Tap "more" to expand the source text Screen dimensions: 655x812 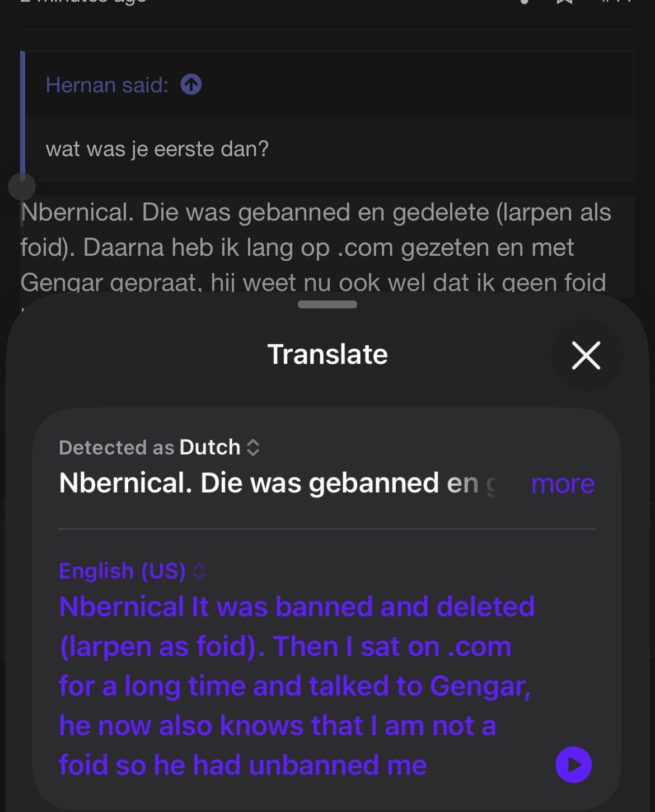[563, 484]
